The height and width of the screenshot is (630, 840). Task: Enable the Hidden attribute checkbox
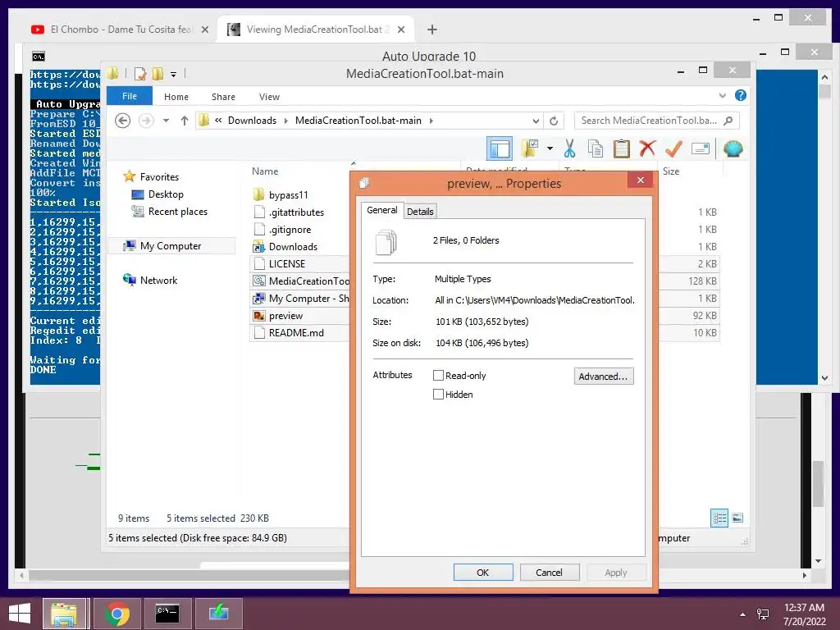coord(438,395)
